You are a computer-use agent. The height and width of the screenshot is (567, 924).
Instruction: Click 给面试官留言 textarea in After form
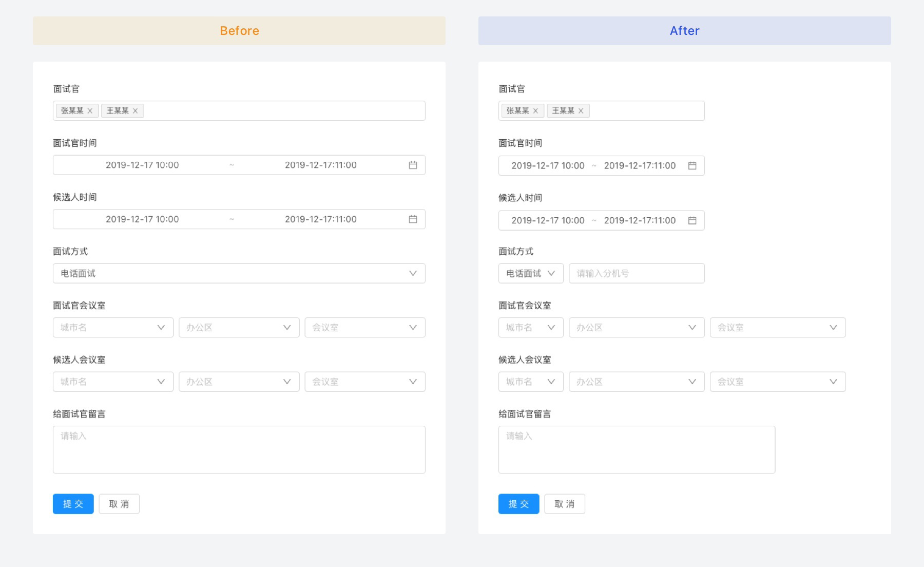coord(637,450)
